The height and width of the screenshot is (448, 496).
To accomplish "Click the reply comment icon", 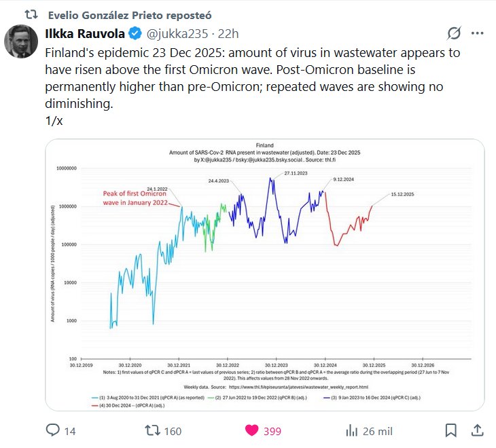I will coord(52,430).
